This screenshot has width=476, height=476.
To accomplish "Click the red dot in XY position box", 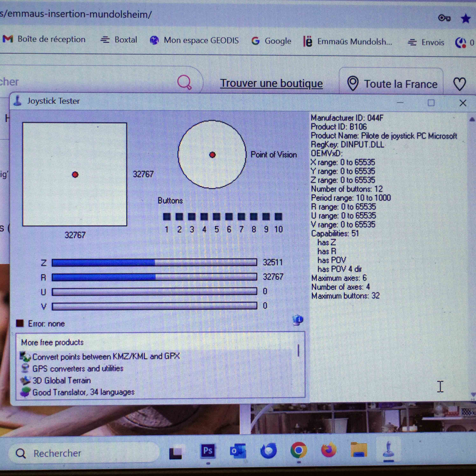I will [75, 175].
